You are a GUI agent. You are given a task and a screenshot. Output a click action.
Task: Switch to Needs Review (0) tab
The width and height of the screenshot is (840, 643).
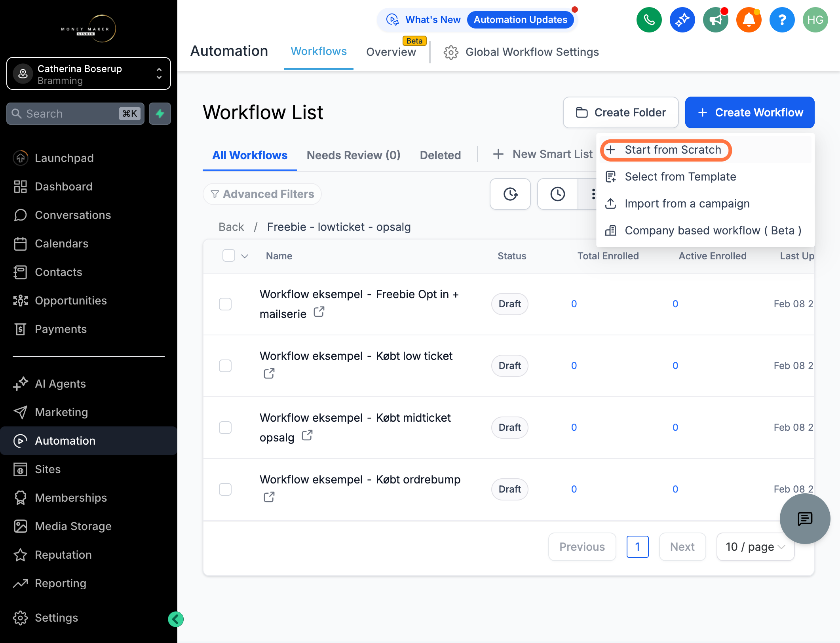click(x=353, y=155)
